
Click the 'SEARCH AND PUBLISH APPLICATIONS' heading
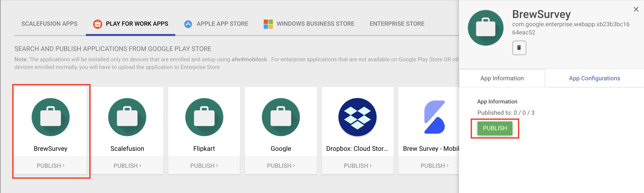pyautogui.click(x=113, y=49)
